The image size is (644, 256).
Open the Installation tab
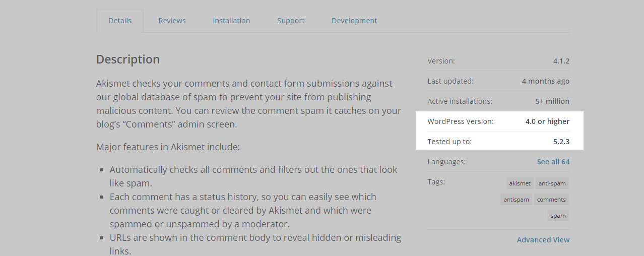coord(231,21)
